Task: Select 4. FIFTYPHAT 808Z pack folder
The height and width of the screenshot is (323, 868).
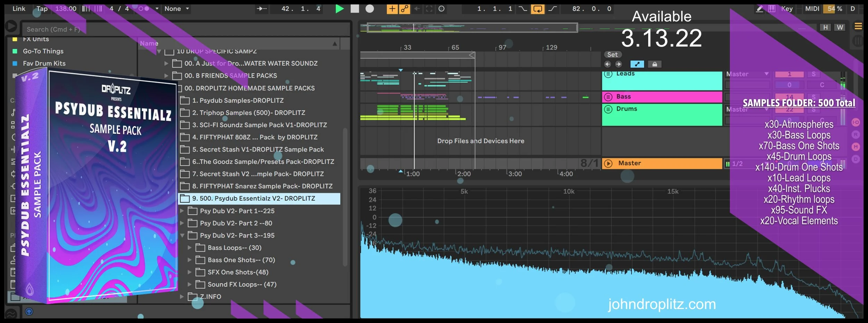Action: click(x=255, y=137)
